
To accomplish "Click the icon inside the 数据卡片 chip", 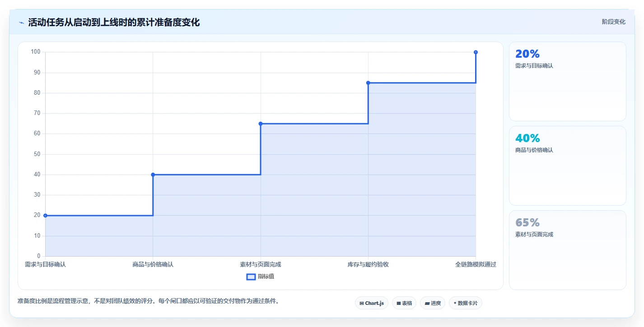I will [x=455, y=304].
